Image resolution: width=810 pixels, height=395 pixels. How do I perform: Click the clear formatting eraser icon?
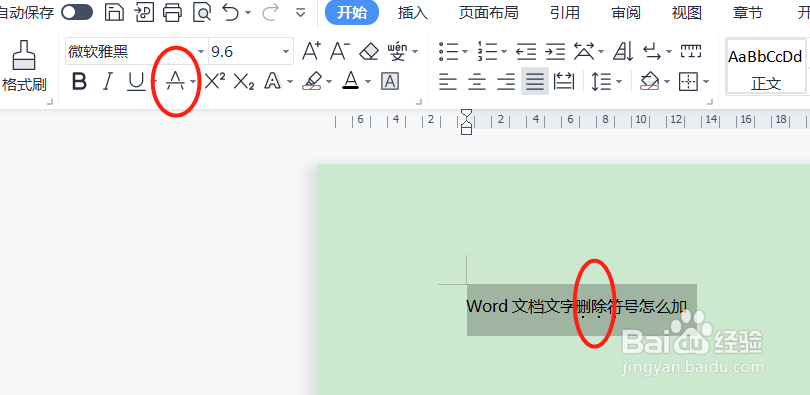pyautogui.click(x=369, y=51)
